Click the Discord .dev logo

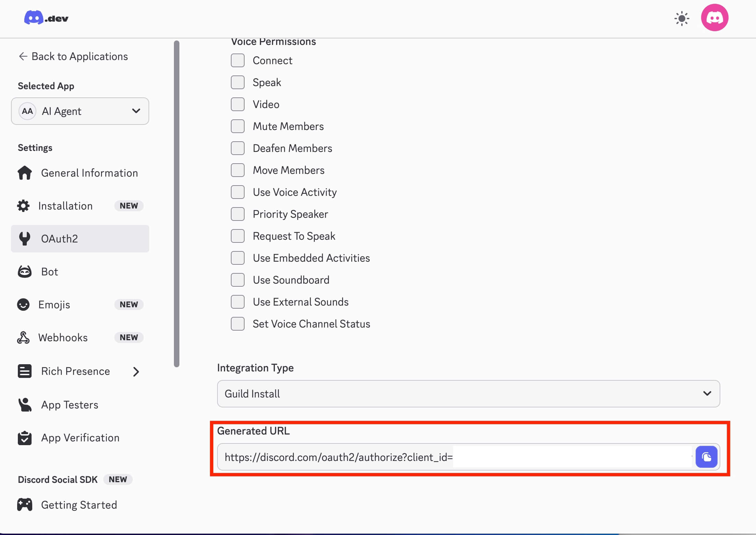[46, 18]
